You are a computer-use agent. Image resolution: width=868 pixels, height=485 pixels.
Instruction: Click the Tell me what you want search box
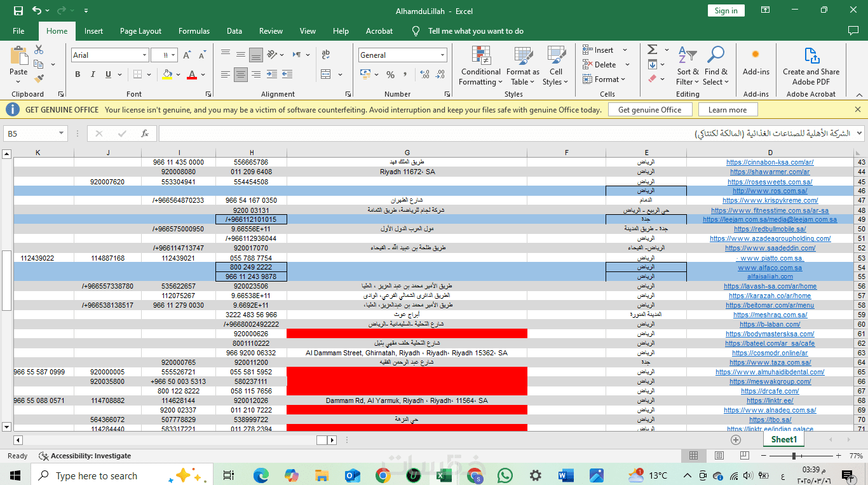[x=468, y=31]
